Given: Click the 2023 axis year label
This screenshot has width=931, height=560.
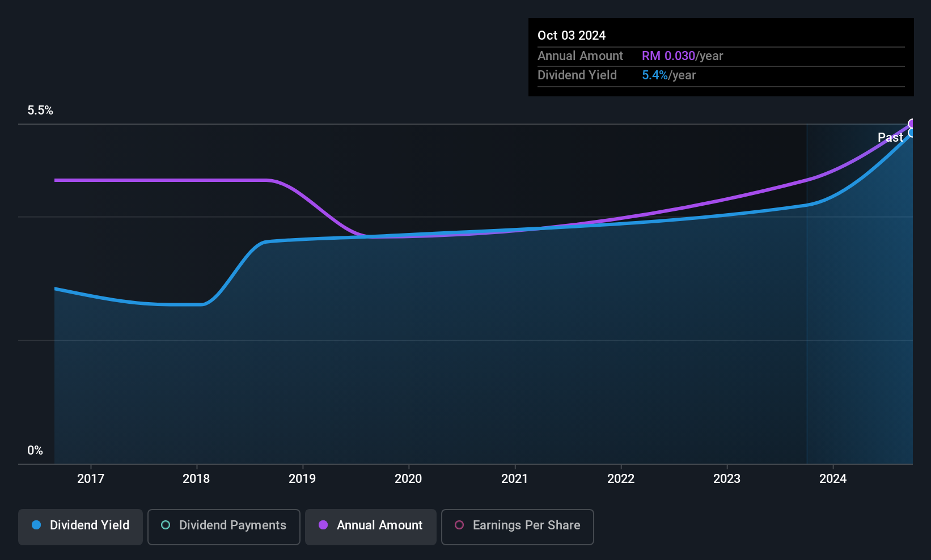Looking at the screenshot, I should tap(727, 479).
